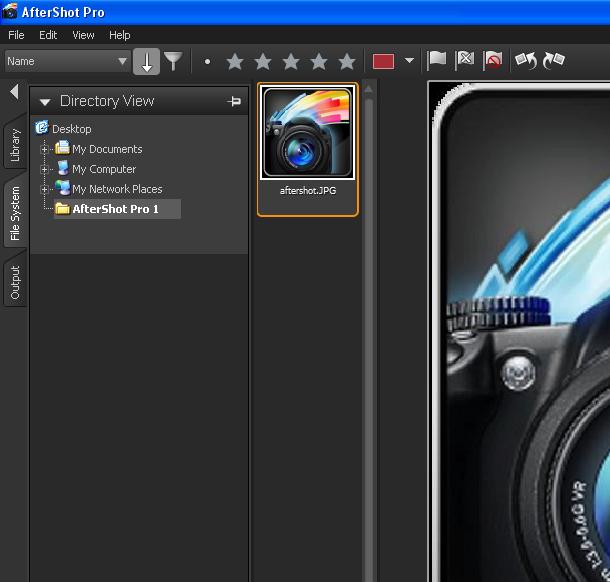Open the Help menu
The width and height of the screenshot is (610, 582).
tap(119, 35)
